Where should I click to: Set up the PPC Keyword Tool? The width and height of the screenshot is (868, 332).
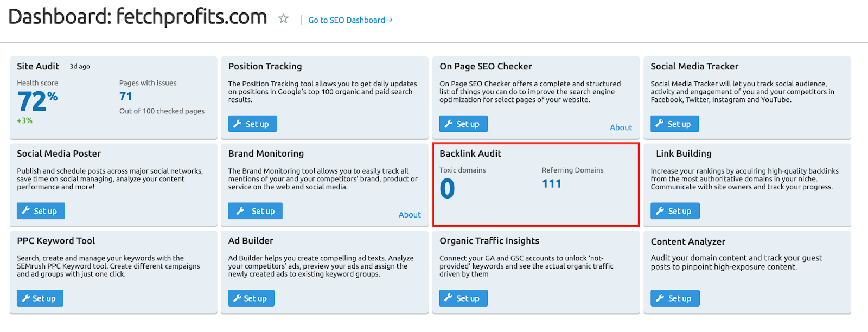(x=40, y=298)
